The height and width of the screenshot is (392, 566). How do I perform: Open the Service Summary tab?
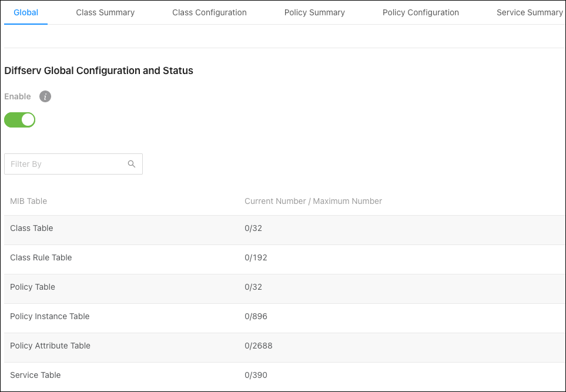click(x=529, y=12)
